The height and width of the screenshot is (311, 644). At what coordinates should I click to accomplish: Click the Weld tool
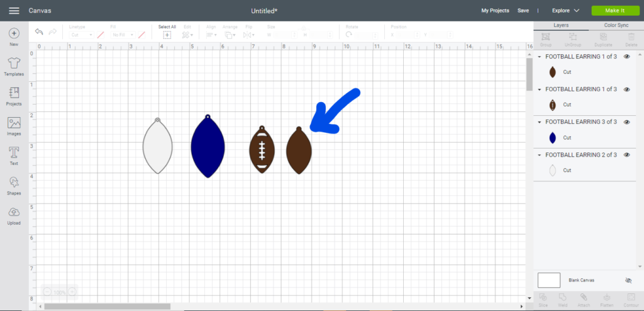coord(563,301)
